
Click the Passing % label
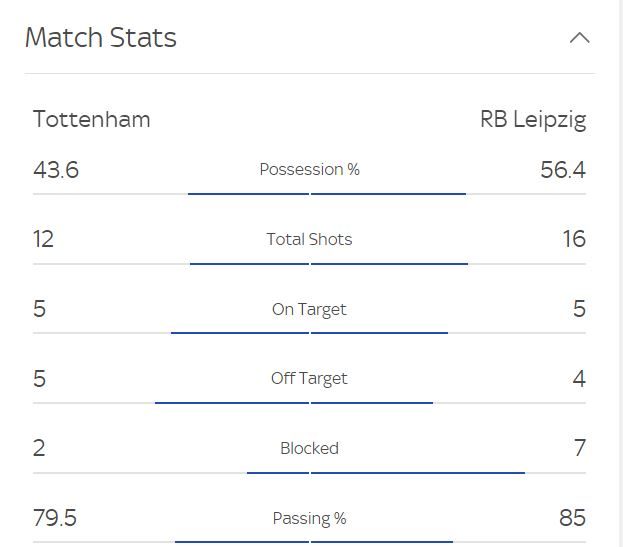(310, 518)
